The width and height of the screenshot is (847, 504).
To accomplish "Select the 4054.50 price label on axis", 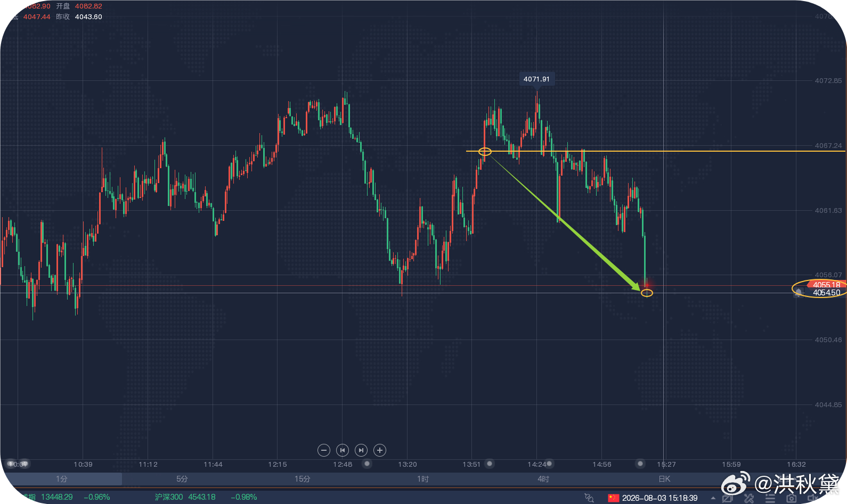I will click(x=826, y=293).
